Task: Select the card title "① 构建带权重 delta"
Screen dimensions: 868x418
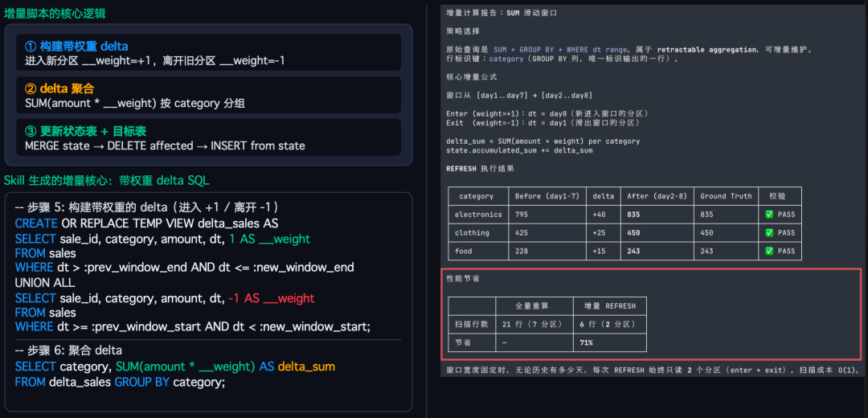Action: click(77, 47)
